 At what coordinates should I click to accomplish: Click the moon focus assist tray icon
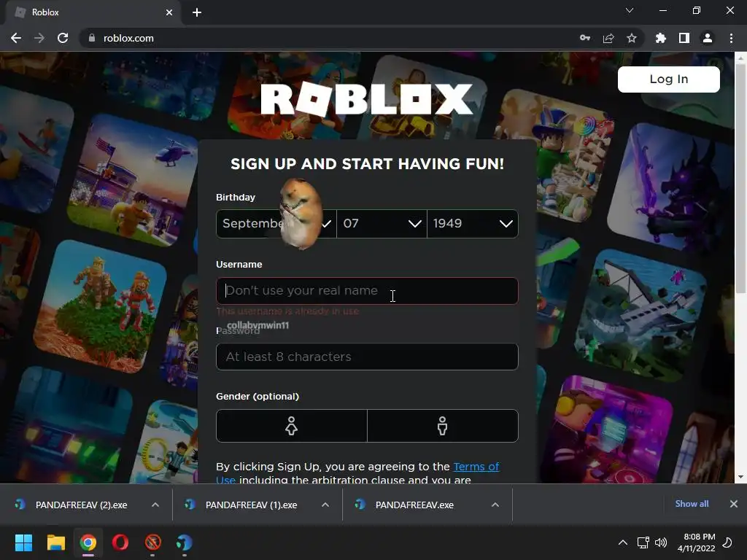[x=727, y=542]
